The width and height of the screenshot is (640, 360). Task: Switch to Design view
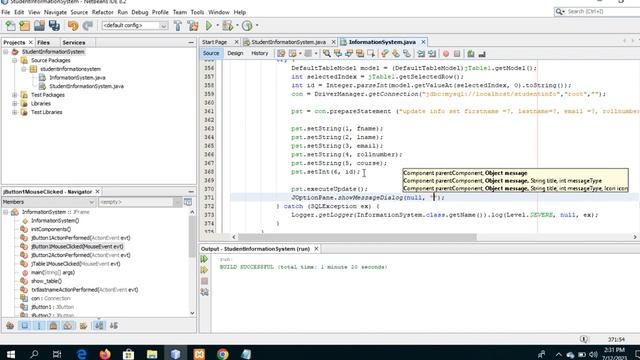[x=235, y=53]
